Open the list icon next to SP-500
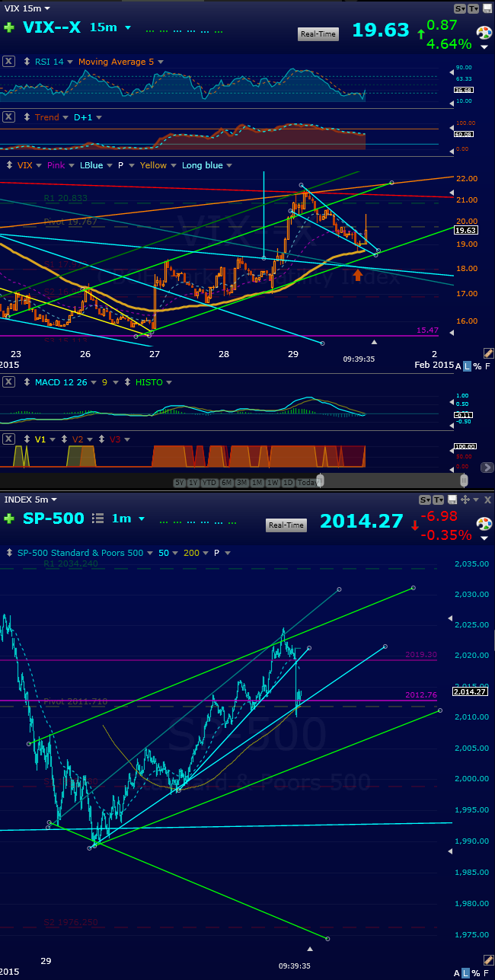Screen dimensions: 495x980 [98, 519]
